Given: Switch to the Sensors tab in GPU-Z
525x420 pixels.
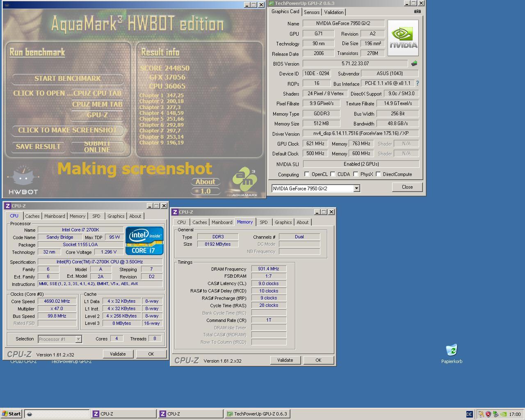Looking at the screenshot, I should (x=312, y=12).
